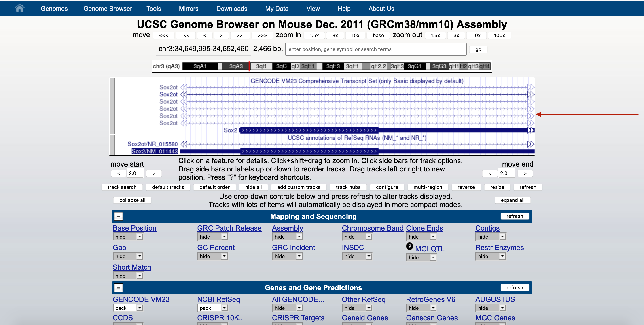Zoom in 10x

click(x=355, y=36)
